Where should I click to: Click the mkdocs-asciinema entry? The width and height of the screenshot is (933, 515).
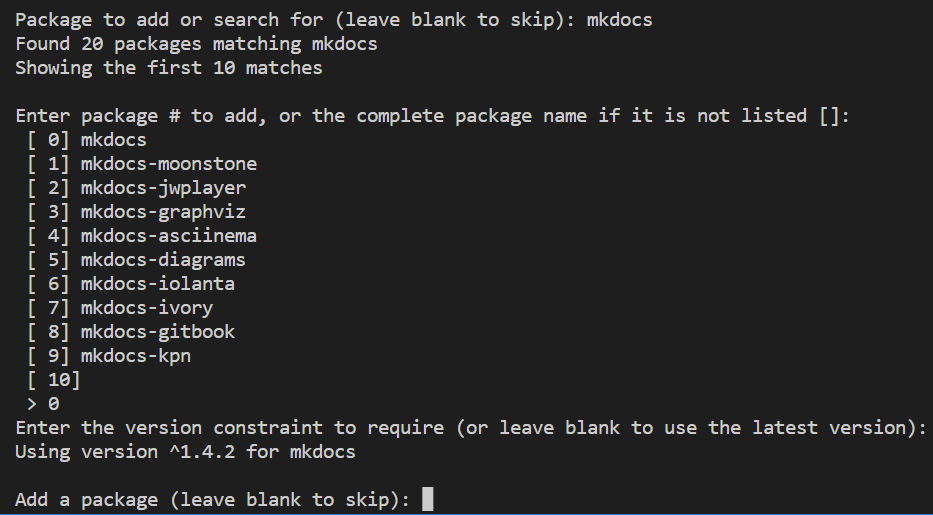142,235
